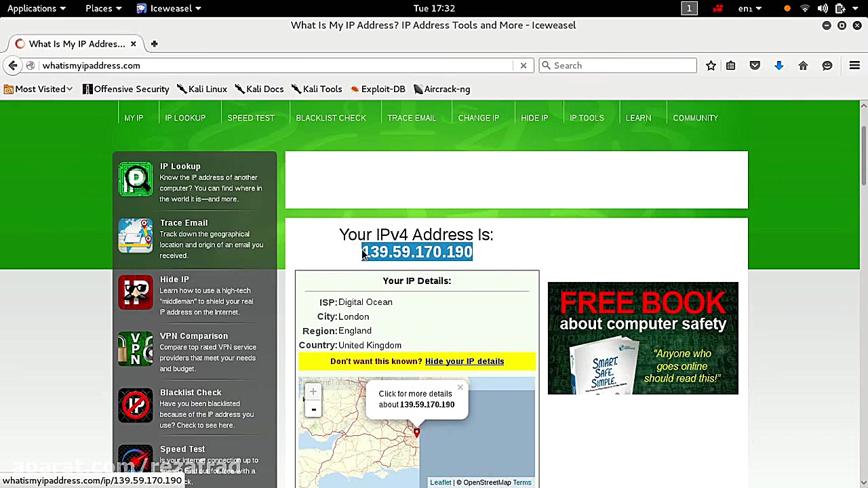
Task: Click the VPN Comparison sidebar icon
Action: (136, 348)
